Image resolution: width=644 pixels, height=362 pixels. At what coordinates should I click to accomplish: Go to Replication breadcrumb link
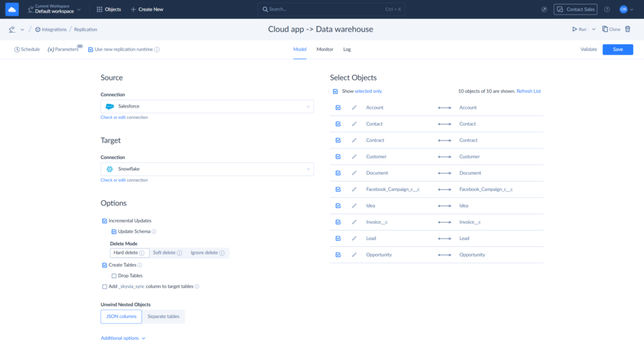click(x=86, y=30)
